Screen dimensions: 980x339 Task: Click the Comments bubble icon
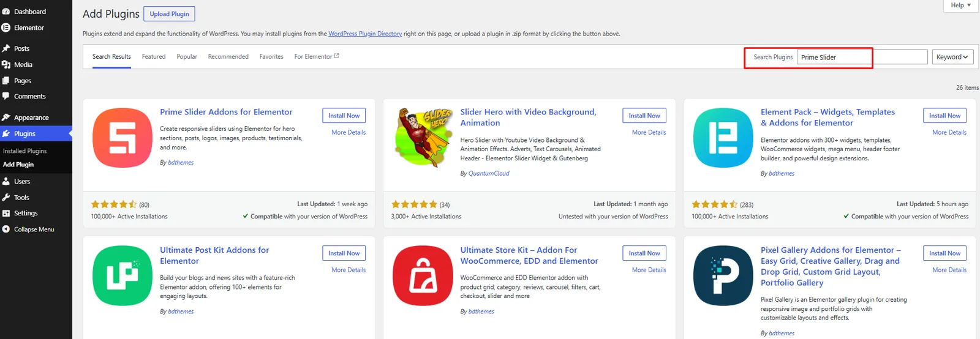pyautogui.click(x=6, y=97)
